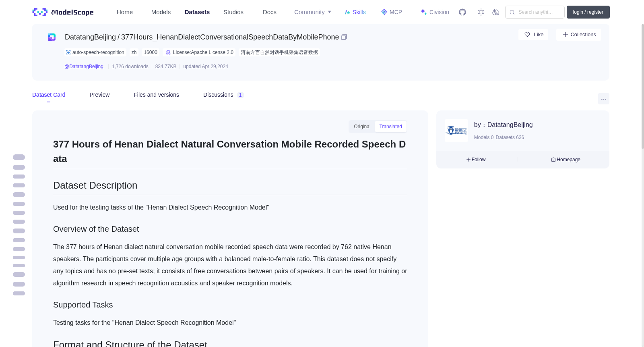Click the Civision sparkle icon

[423, 12]
